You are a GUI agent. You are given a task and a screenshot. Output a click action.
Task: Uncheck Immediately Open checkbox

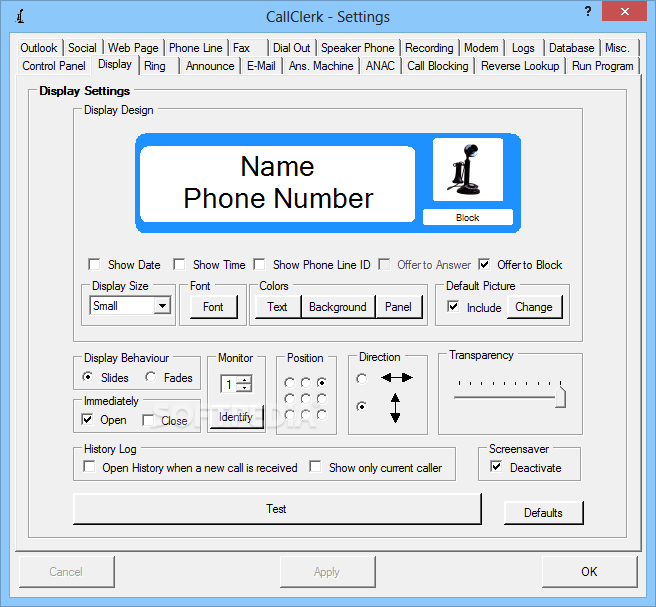(x=87, y=419)
